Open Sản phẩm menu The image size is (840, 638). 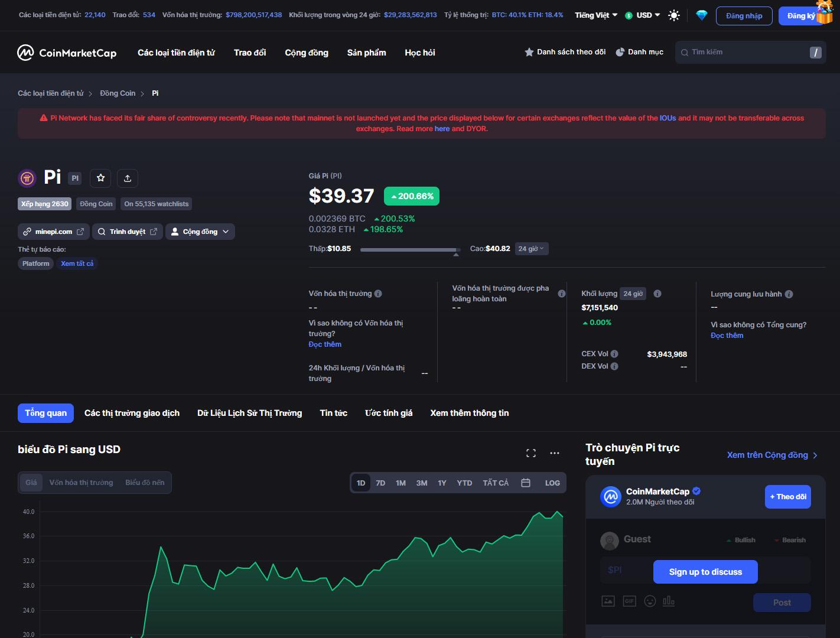[367, 53]
